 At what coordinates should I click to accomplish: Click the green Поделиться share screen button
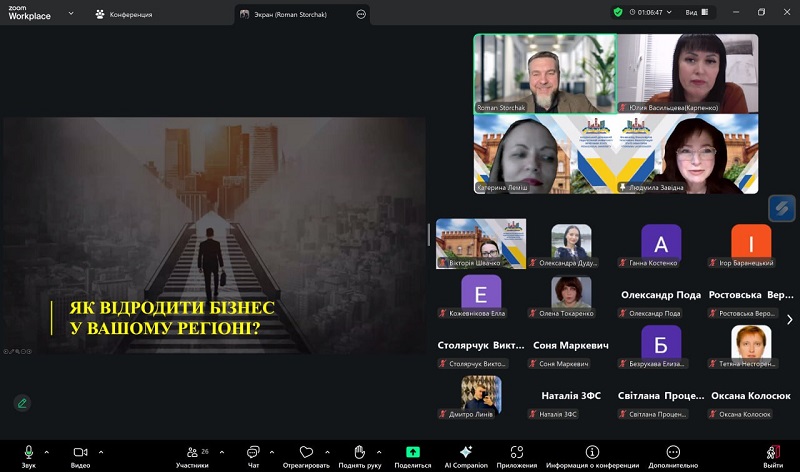[x=413, y=454]
